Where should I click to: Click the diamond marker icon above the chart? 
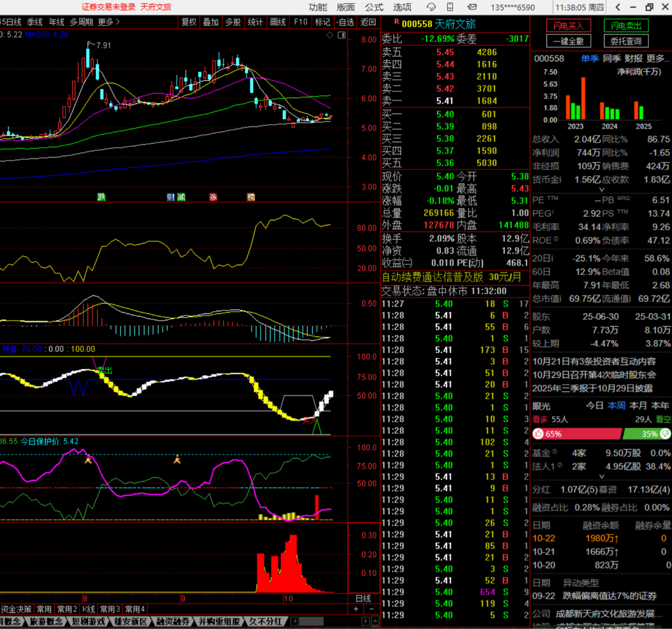pos(329,35)
